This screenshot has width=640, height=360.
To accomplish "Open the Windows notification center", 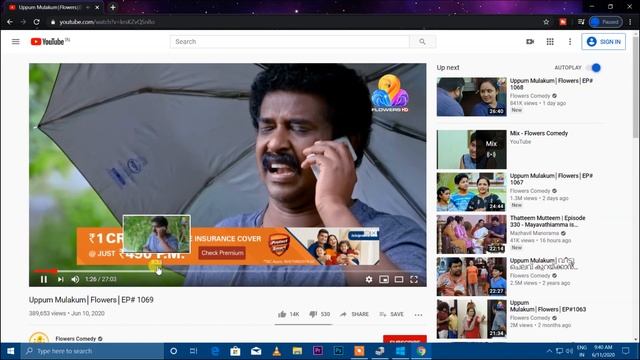I will tap(625, 351).
